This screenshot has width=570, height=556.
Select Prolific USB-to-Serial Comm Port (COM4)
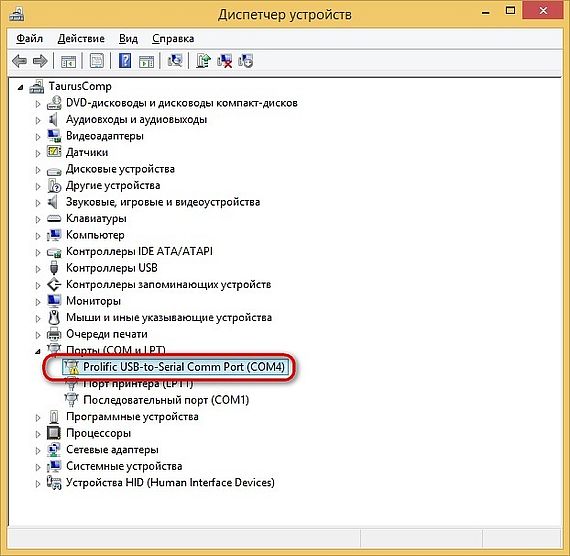coord(184,367)
